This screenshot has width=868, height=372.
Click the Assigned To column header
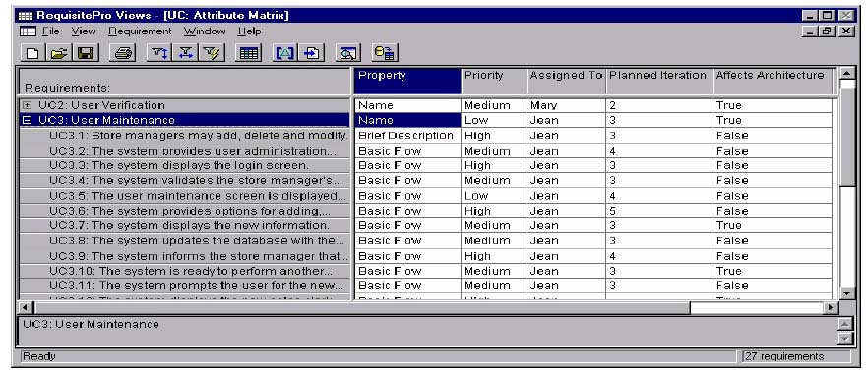[567, 82]
